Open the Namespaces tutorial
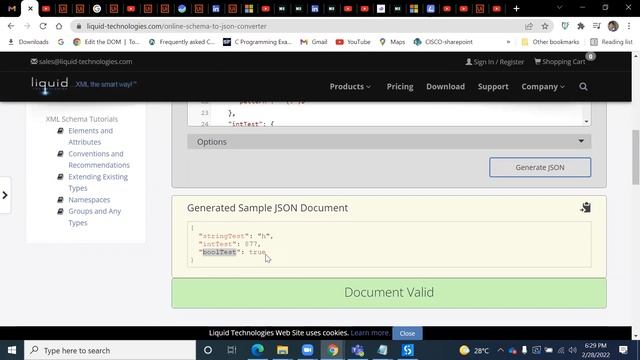This screenshot has width=640, height=360. [x=89, y=200]
